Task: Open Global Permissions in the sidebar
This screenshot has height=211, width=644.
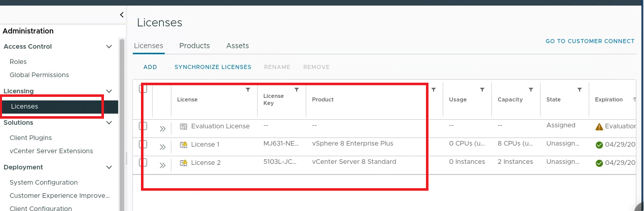Action: (x=39, y=75)
